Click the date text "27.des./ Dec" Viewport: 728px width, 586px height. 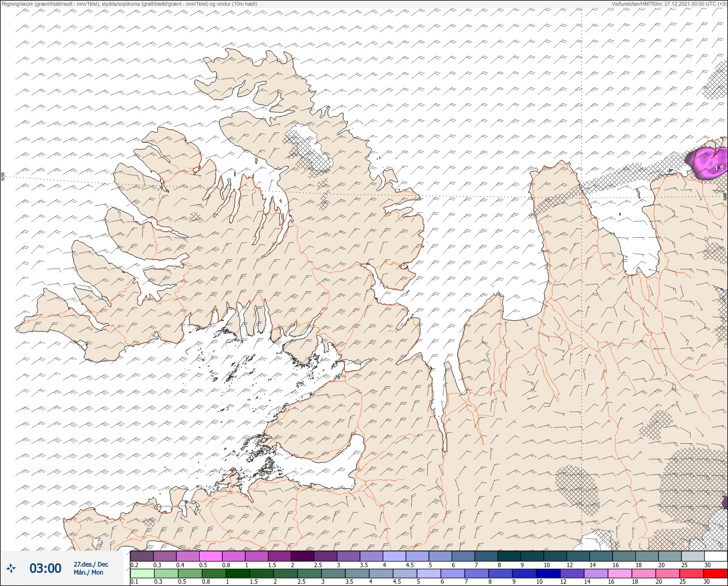pyautogui.click(x=90, y=564)
